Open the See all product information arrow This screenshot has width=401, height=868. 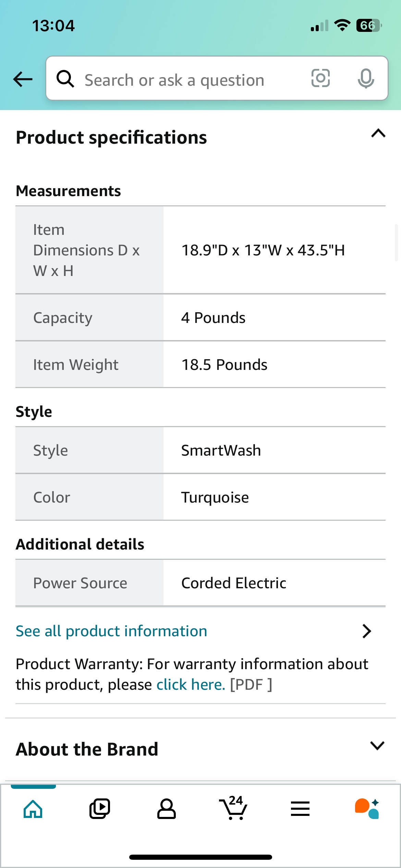[x=367, y=631]
